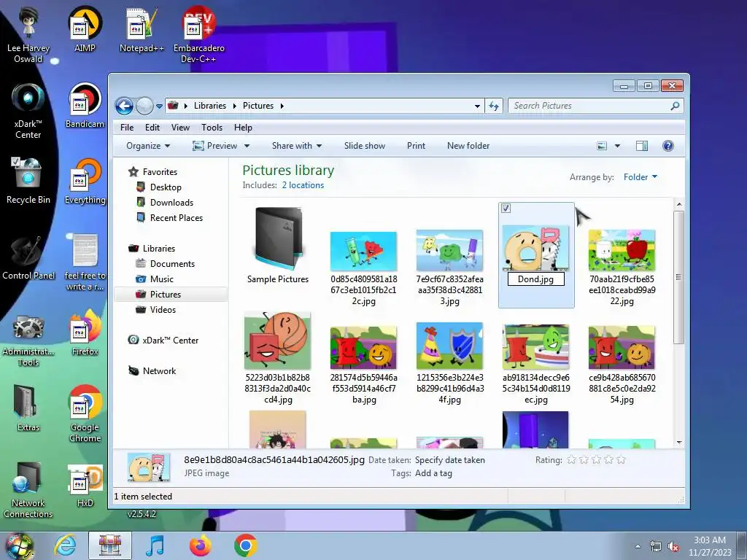
Task: Click the Dond.jpg rename text box
Action: point(536,279)
